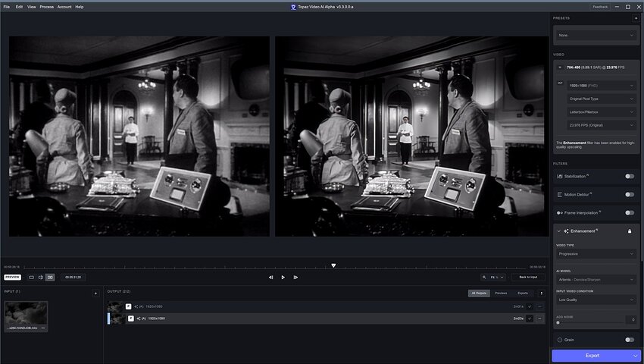Click the PREVIEW button
Viewport: 644px width, 364px height.
pos(12,278)
